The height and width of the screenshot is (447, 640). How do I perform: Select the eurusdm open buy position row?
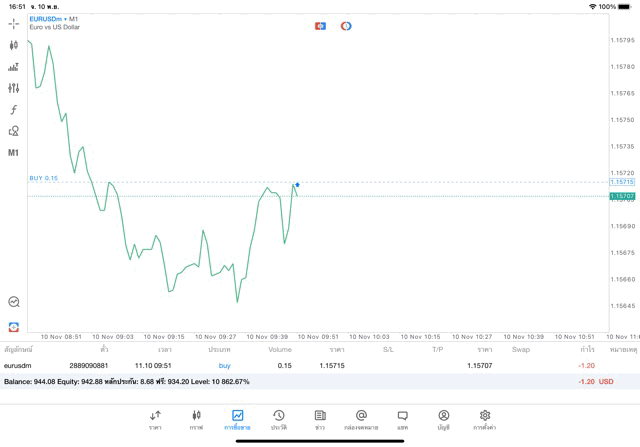pyautogui.click(x=300, y=366)
